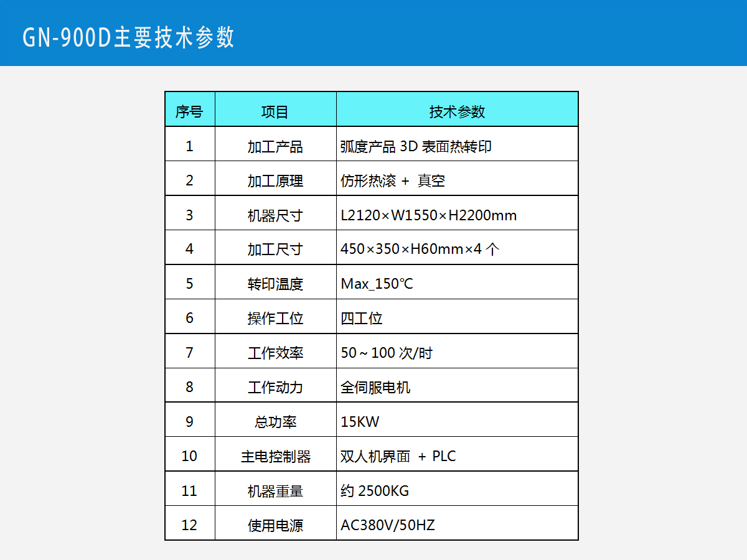747x560 pixels.
Task: Select the 技术参数 header cell
Action: click(x=458, y=110)
